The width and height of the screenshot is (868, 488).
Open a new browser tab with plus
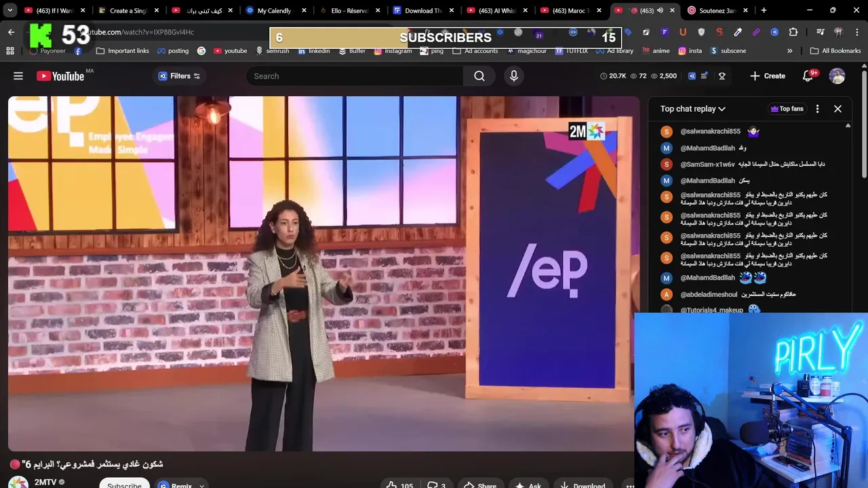764,10
